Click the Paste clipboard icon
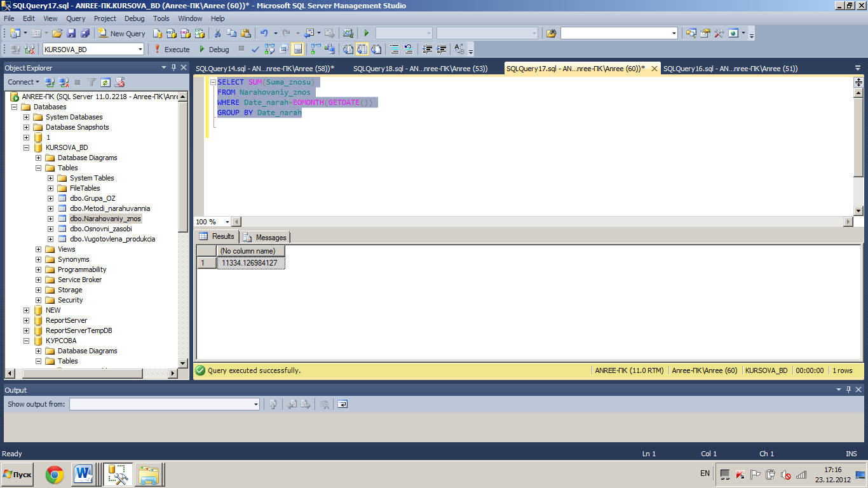 [x=245, y=33]
